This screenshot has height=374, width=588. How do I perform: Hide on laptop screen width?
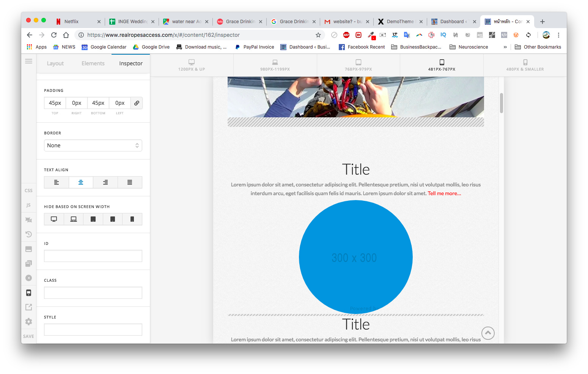coord(74,219)
